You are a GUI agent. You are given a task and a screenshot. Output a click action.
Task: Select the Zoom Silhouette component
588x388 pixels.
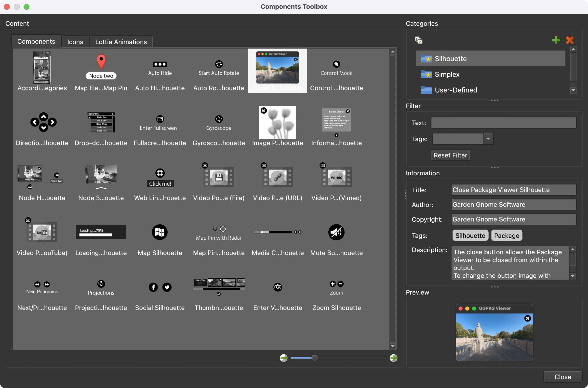pyautogui.click(x=336, y=292)
